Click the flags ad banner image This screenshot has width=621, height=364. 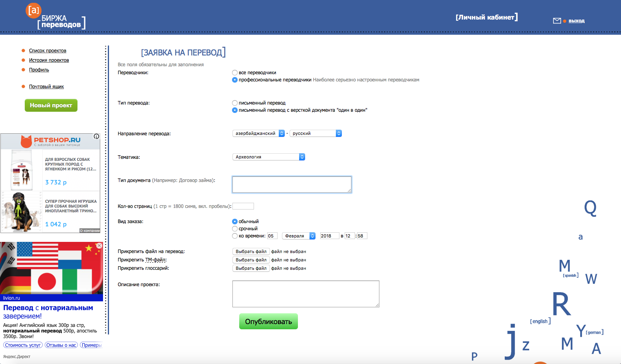(x=52, y=268)
